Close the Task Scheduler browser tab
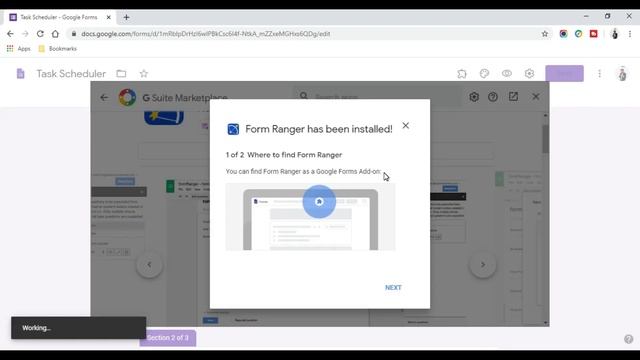The height and width of the screenshot is (360, 640). pyautogui.click(x=109, y=17)
